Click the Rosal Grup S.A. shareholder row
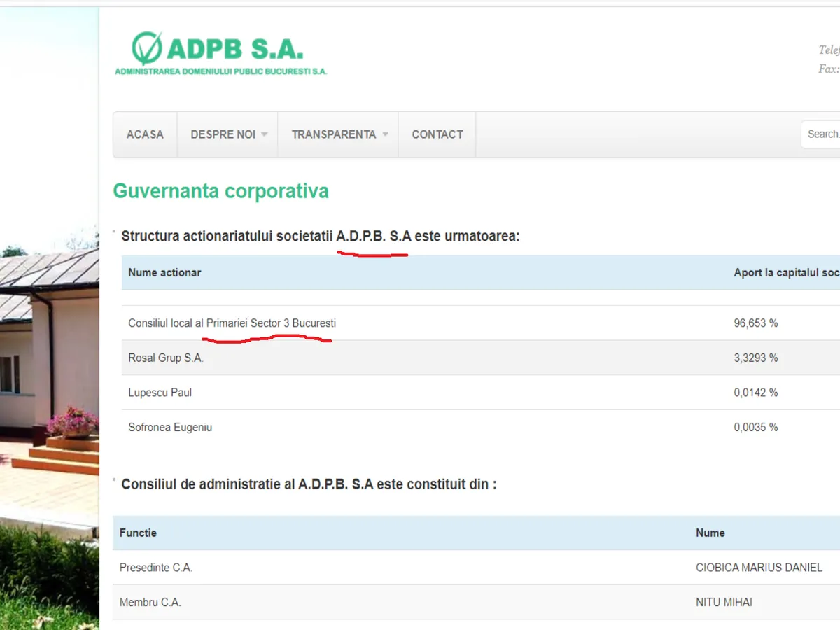This screenshot has width=840, height=630. click(166, 358)
